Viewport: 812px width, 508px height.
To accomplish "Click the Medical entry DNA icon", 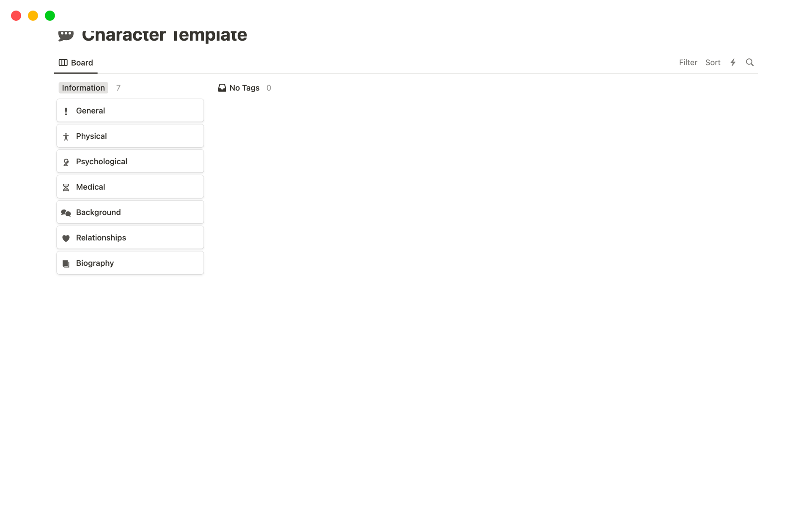I will point(66,187).
